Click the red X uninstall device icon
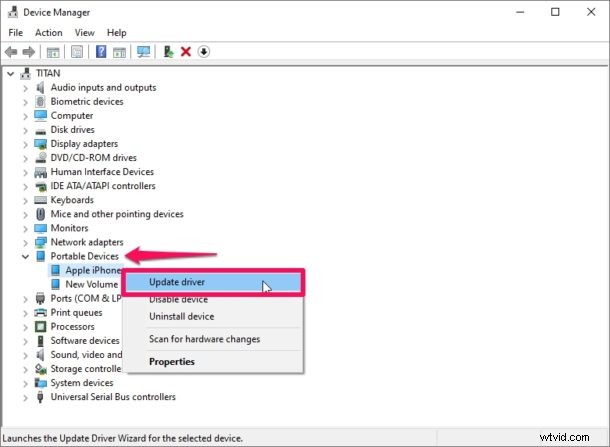The image size is (610, 447). tap(186, 52)
